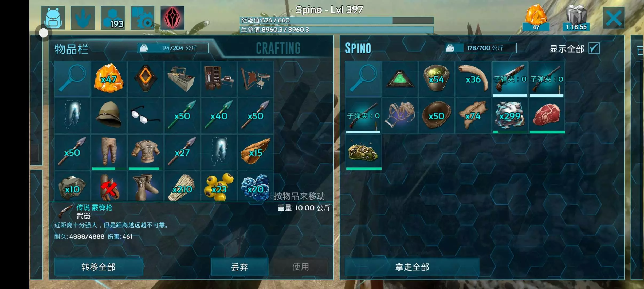
Task: Open the search magnifier in player inventory
Action: click(72, 79)
